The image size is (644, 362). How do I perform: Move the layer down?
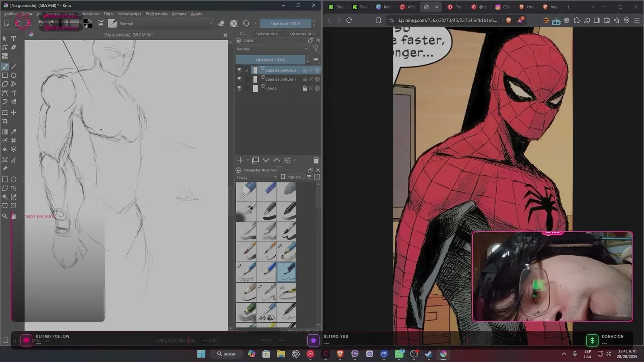266,160
